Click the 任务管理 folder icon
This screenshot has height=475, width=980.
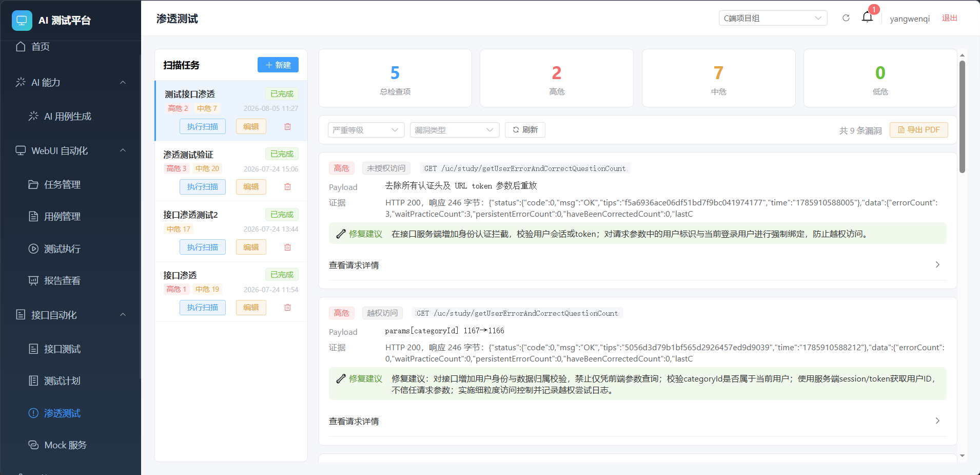click(x=33, y=184)
